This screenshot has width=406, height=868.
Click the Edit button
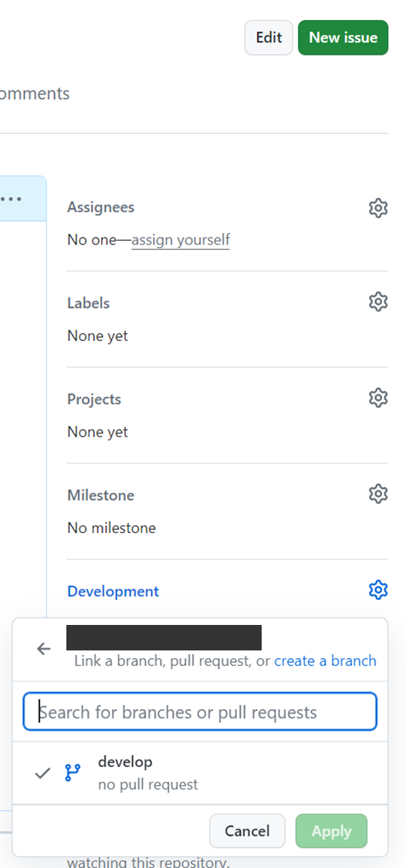point(269,38)
